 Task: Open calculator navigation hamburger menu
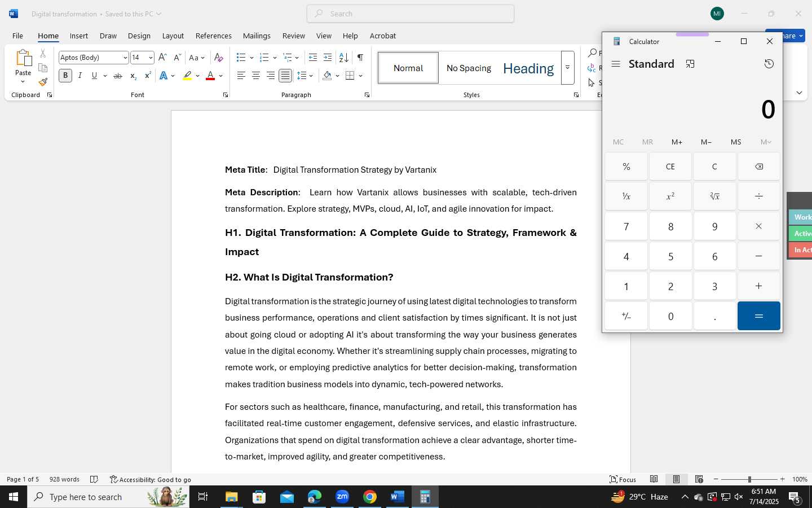click(616, 64)
